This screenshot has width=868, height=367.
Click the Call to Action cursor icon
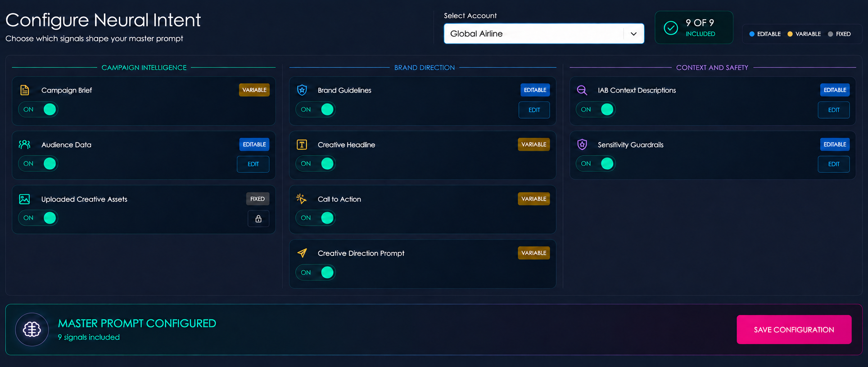(x=302, y=199)
